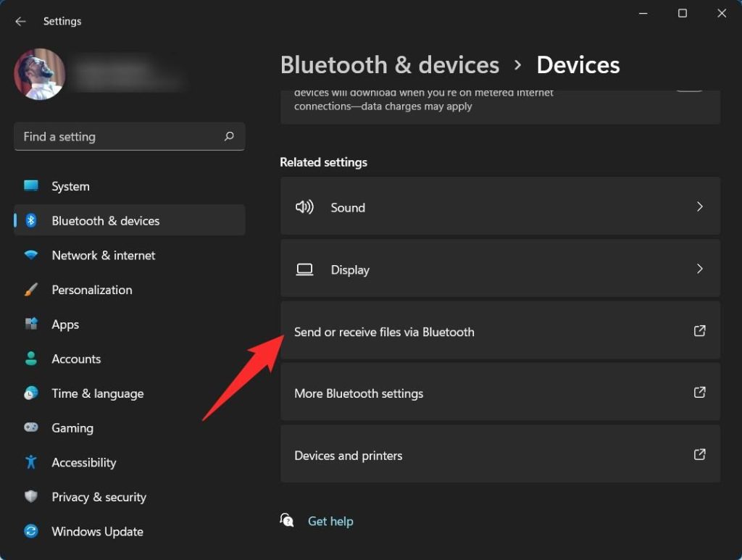This screenshot has width=742, height=560.
Task: Select the Personalization brush icon
Action: coord(32,290)
